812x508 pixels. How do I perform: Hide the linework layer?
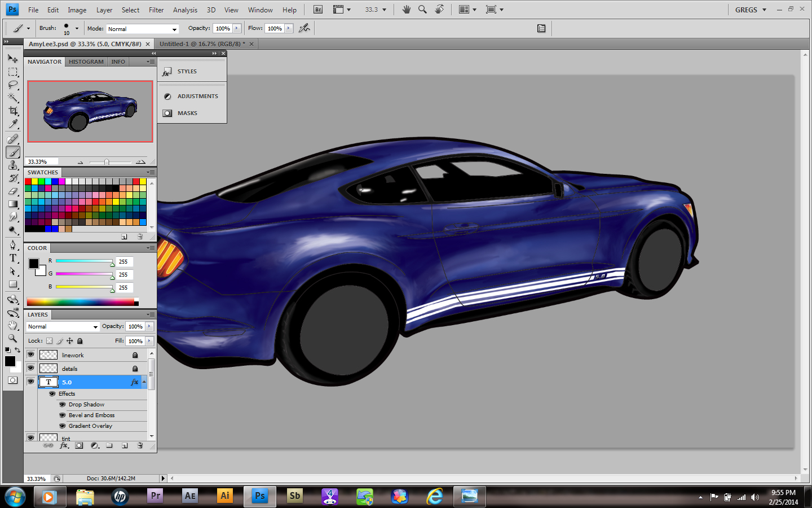point(31,355)
